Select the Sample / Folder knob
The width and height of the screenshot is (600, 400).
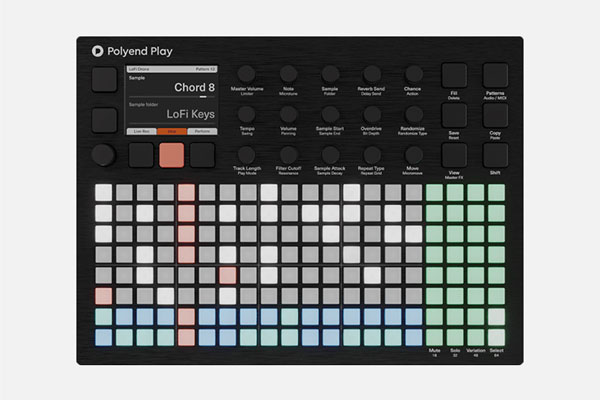pyautogui.click(x=330, y=74)
